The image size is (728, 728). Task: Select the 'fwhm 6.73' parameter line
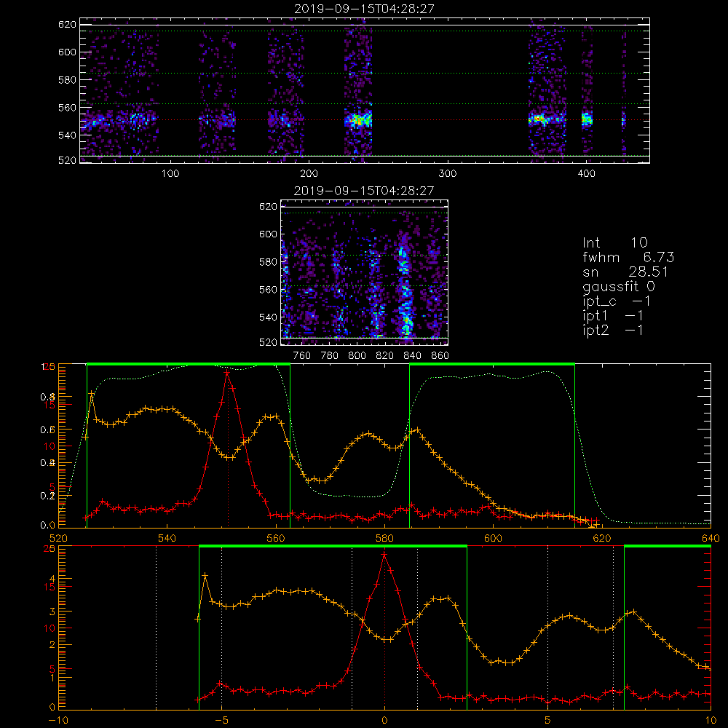(x=628, y=257)
